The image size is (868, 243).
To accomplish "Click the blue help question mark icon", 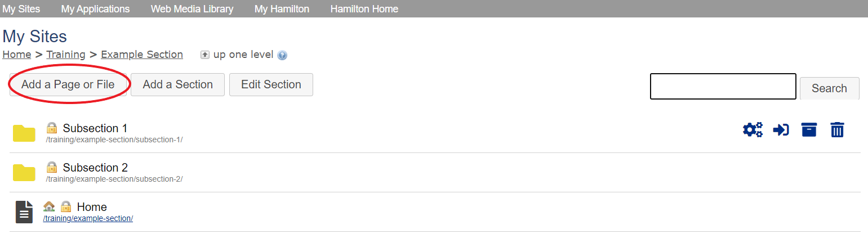I will tap(282, 55).
